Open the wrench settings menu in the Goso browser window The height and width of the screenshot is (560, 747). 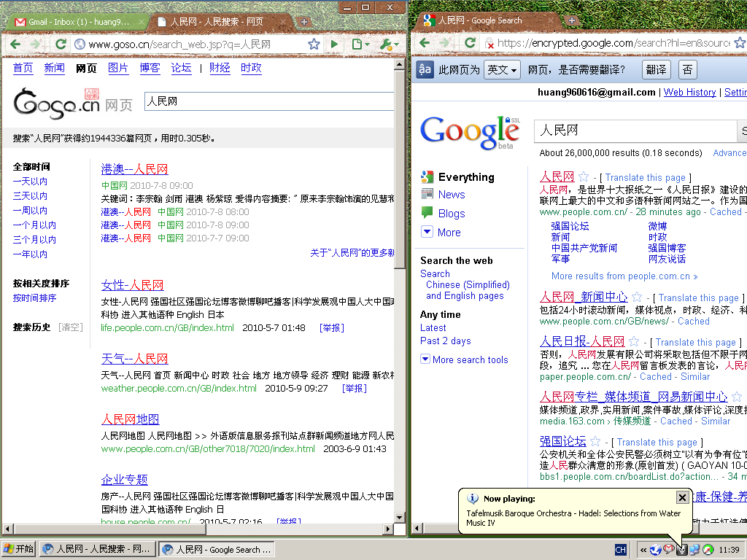389,44
